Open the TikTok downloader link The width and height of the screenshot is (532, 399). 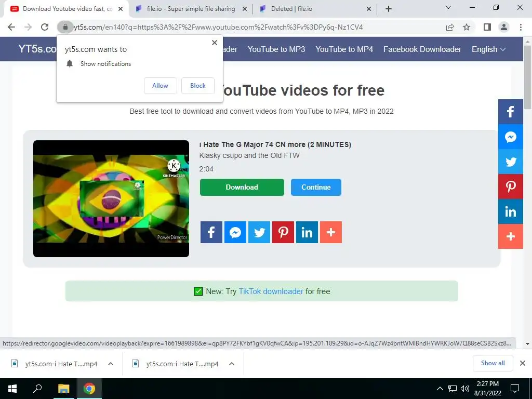[x=271, y=291]
